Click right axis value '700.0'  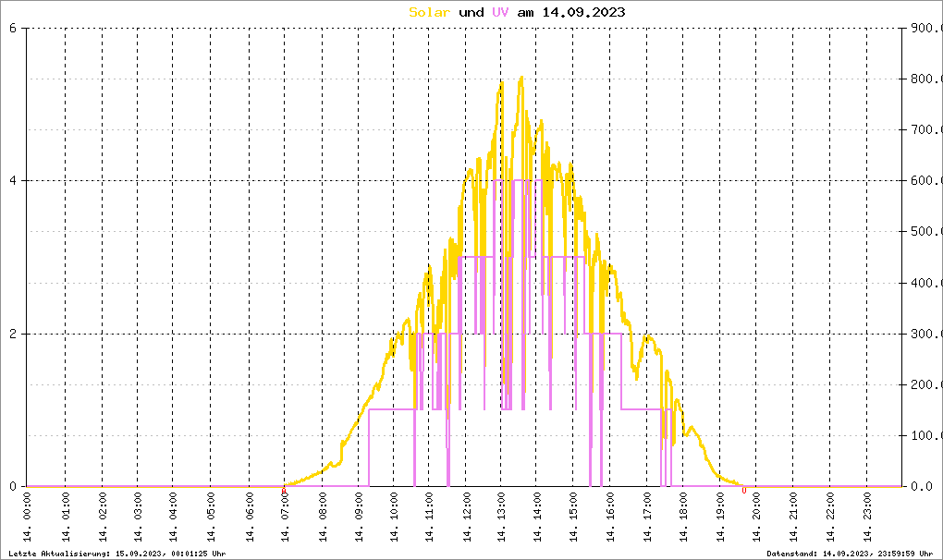pyautogui.click(x=925, y=129)
